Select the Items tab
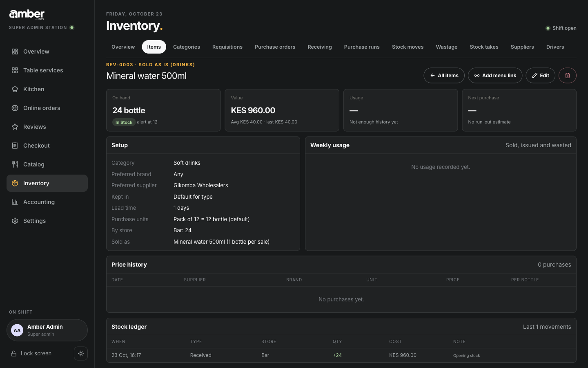 click(154, 47)
